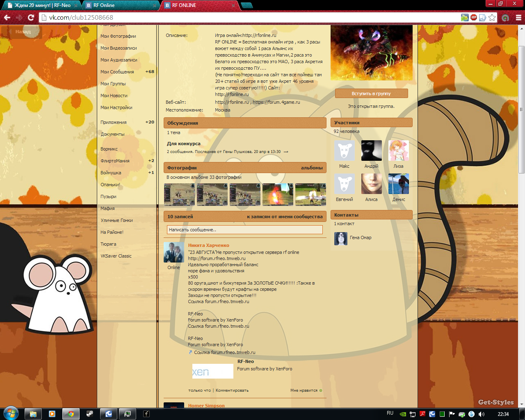The width and height of the screenshot is (525, 420).
Task: Open the 'VKSaver Classic' link
Action: click(x=116, y=256)
